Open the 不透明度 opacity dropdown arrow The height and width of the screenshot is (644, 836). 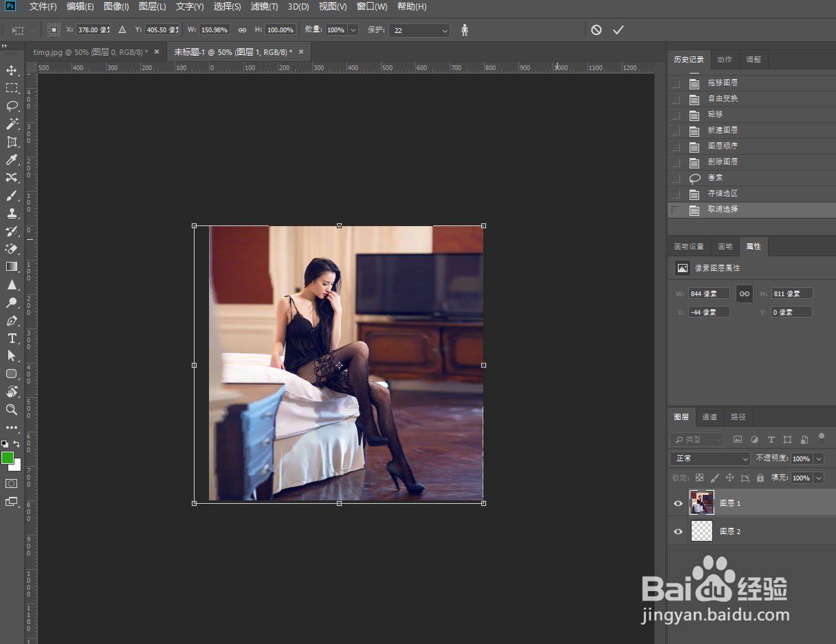tap(818, 458)
